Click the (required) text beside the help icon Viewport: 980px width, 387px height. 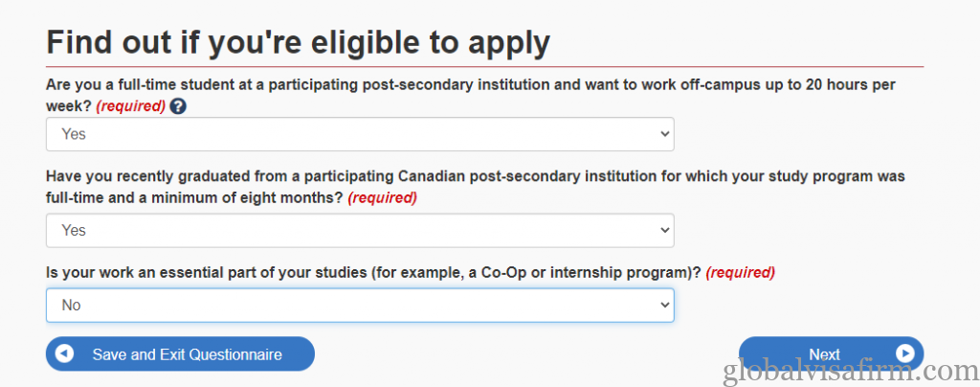pyautogui.click(x=130, y=105)
